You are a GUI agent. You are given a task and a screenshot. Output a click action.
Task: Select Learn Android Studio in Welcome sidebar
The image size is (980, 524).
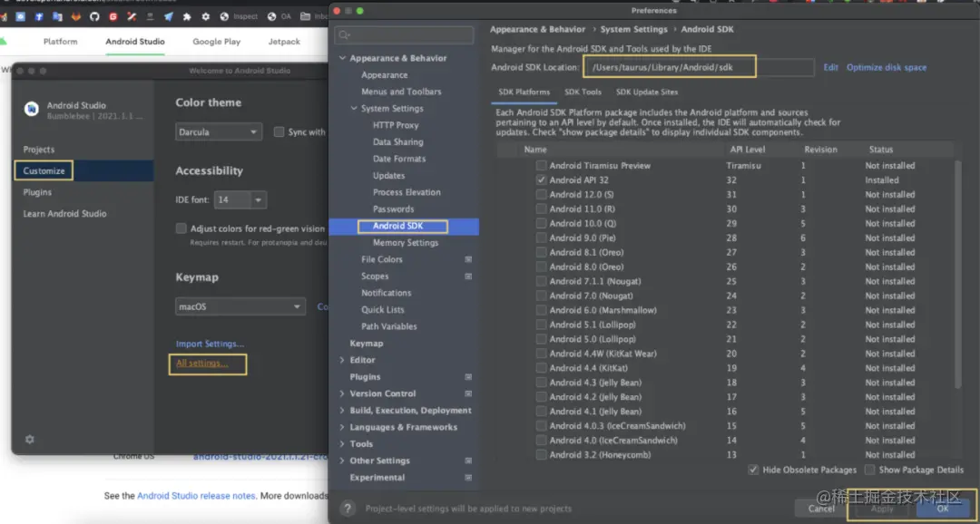click(x=64, y=214)
